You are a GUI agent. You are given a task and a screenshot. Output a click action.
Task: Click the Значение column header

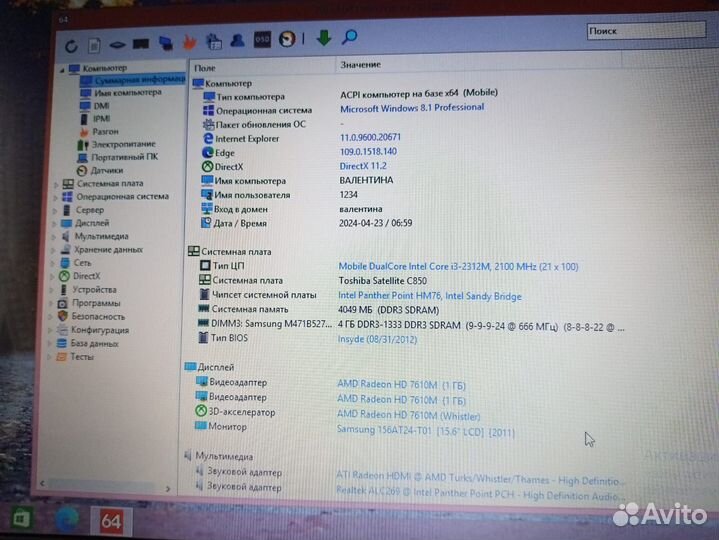click(x=478, y=65)
